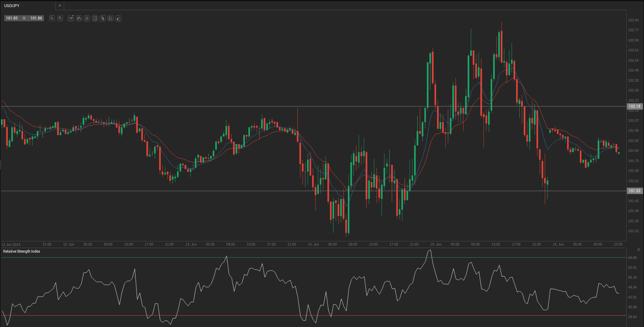The width and height of the screenshot is (644, 327).
Task: Select the 102.18 price level marker
Action: click(x=634, y=106)
